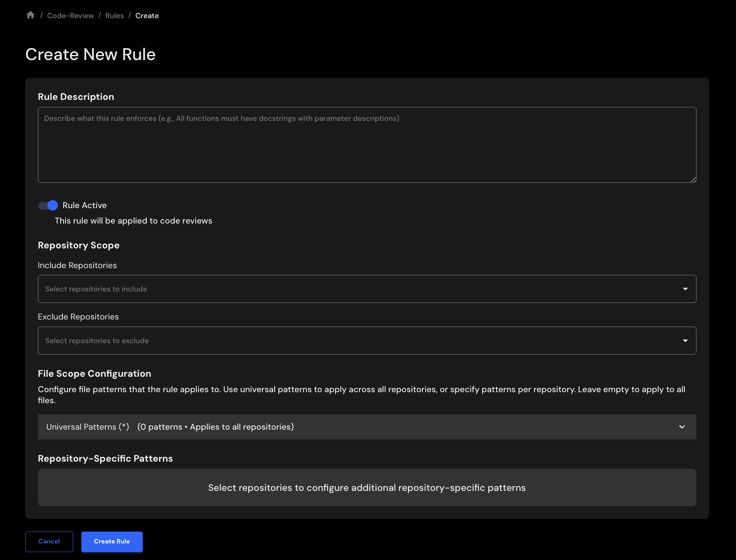Open the "Select repositories to include" field
The height and width of the screenshot is (560, 736).
pos(356,289)
